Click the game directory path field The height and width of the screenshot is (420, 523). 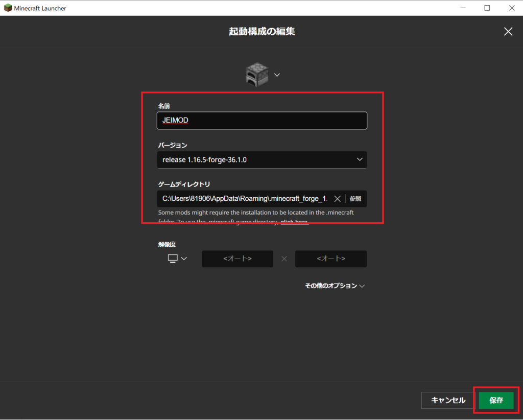point(245,199)
